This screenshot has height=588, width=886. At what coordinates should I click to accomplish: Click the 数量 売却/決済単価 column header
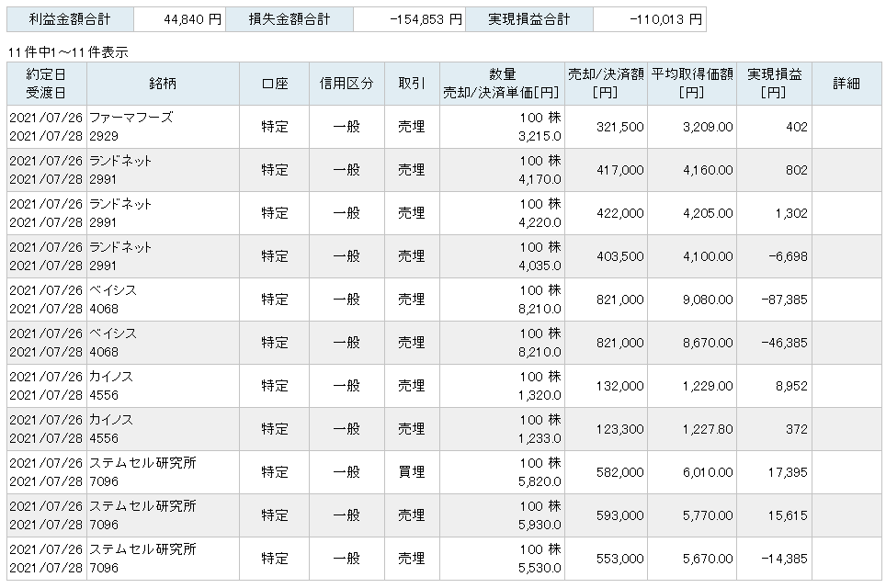click(x=502, y=84)
